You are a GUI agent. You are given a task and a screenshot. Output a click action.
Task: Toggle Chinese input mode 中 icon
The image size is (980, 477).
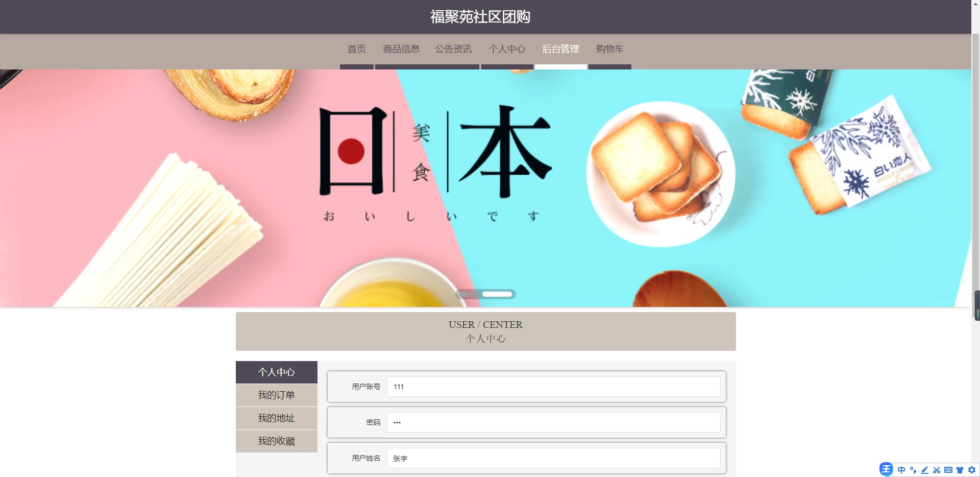(901, 470)
